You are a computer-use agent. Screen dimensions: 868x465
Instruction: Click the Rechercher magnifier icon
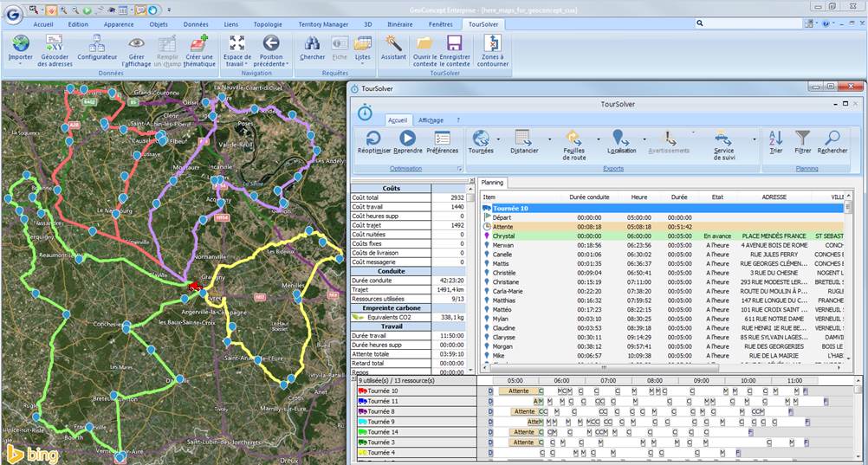click(832, 138)
